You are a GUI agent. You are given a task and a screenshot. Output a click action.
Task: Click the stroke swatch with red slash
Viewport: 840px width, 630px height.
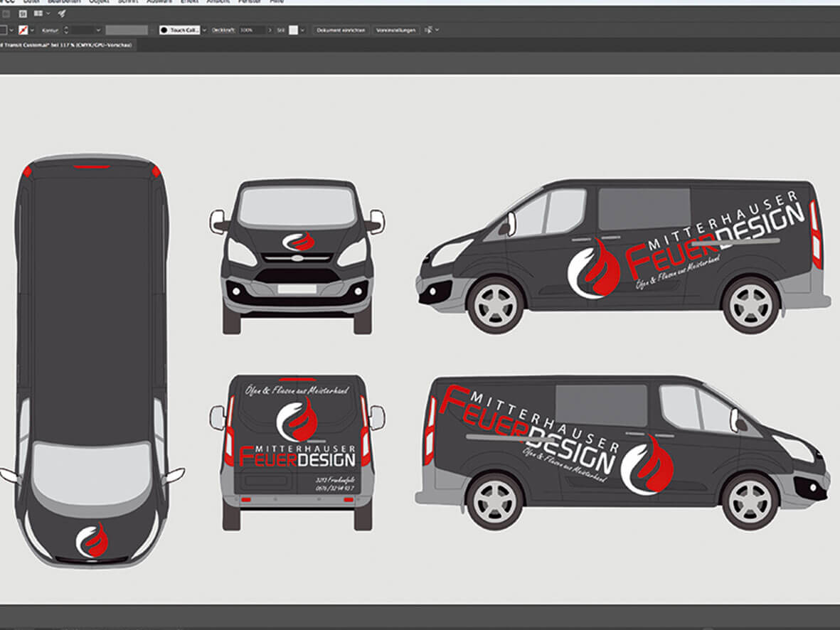click(23, 31)
